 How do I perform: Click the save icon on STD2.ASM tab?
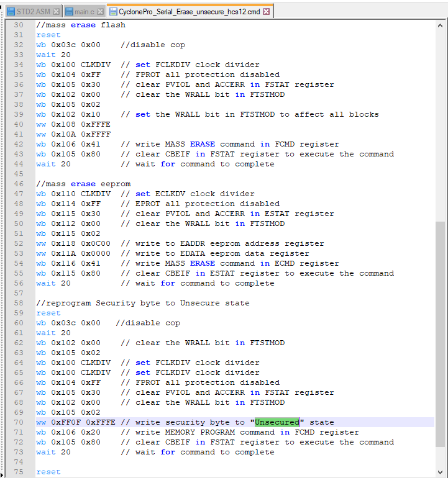click(x=11, y=12)
